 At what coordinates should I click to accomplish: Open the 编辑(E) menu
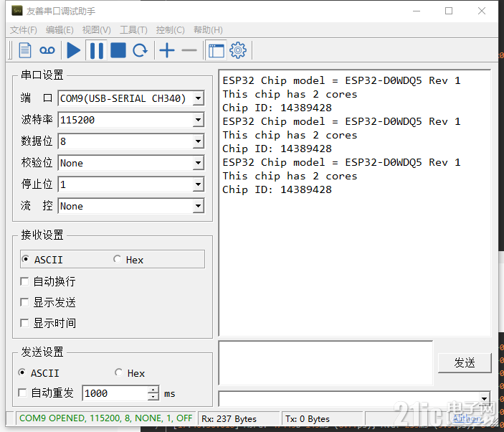pyautogui.click(x=60, y=30)
